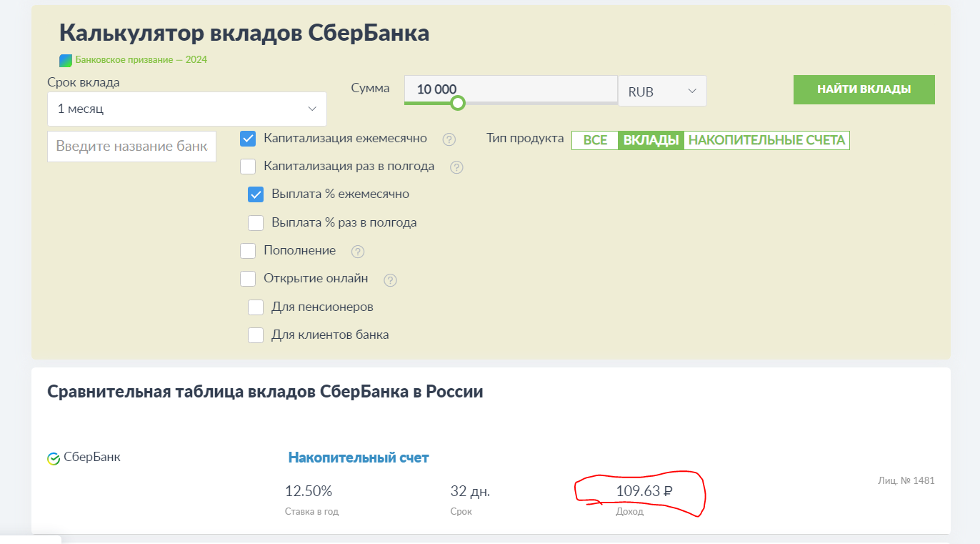The width and height of the screenshot is (980, 544).
Task: Focus the bank name search field
Action: coord(131,147)
